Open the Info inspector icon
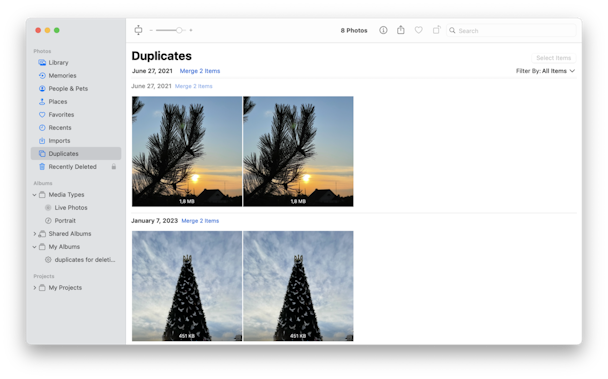 click(x=383, y=30)
